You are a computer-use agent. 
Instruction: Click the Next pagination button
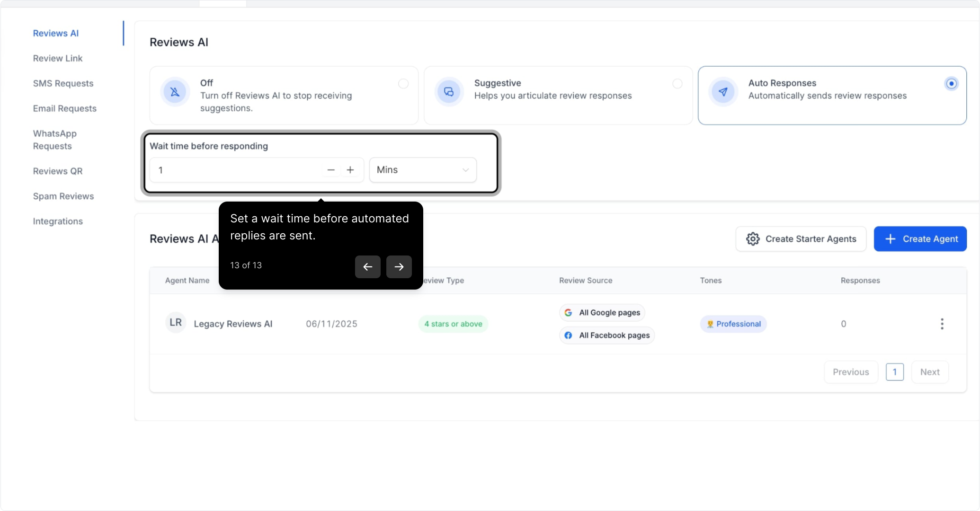click(x=930, y=372)
